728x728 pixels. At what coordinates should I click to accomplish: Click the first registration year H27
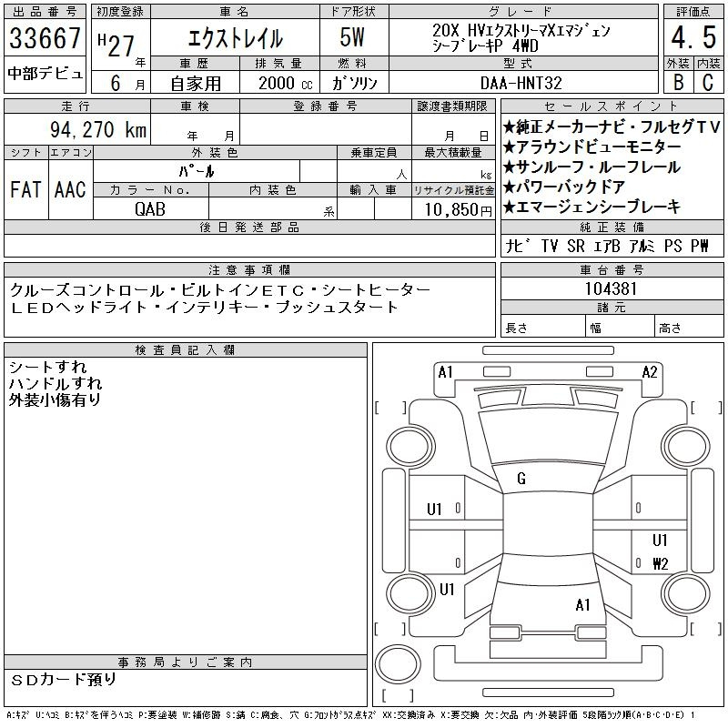pos(116,45)
